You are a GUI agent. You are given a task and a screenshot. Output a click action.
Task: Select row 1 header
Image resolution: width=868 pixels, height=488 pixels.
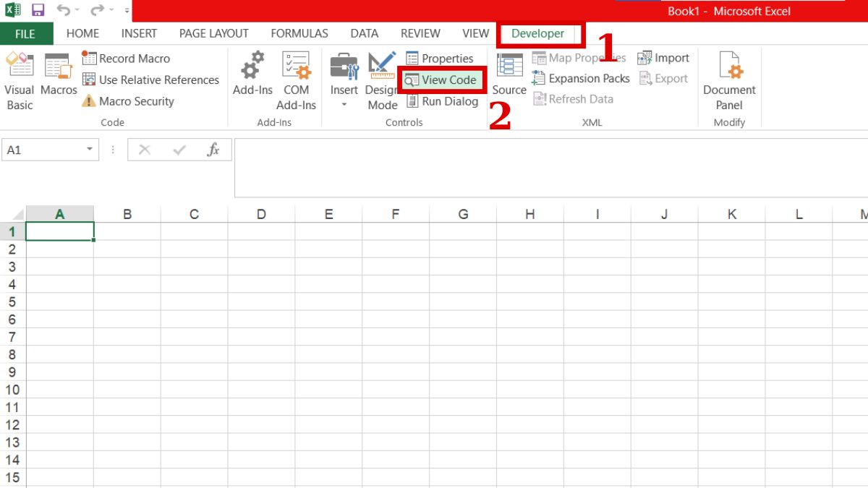[x=12, y=231]
